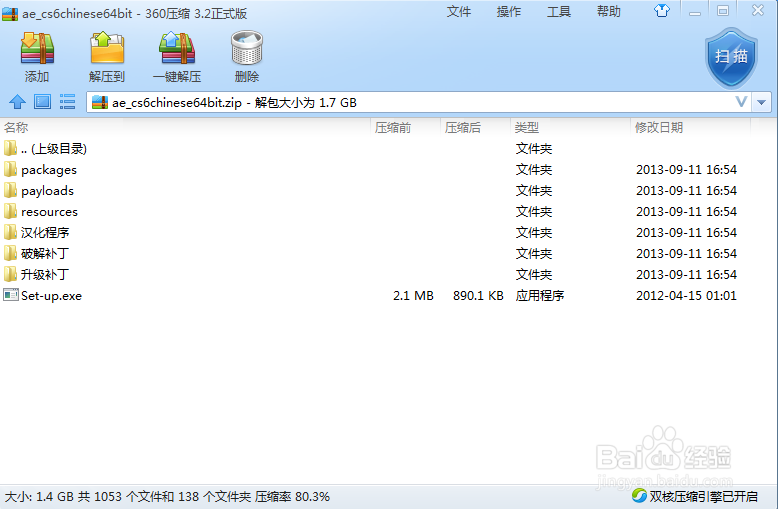The width and height of the screenshot is (778, 509).
Task: Select the 破解补丁 folder name
Action: pyautogui.click(x=44, y=254)
